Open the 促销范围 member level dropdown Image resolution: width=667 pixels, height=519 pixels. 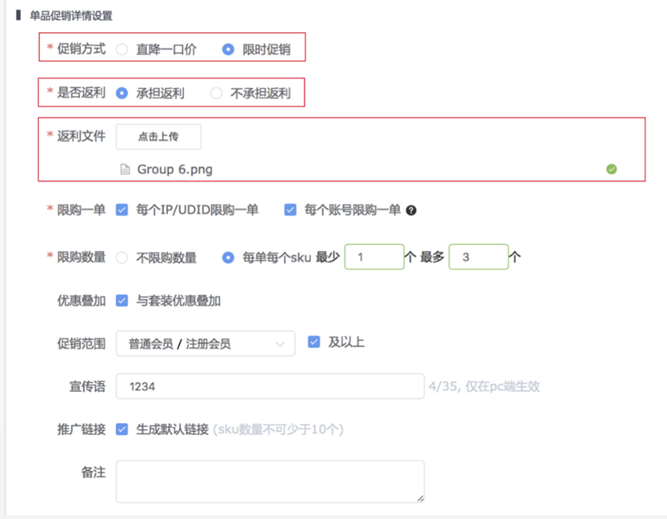tap(205, 343)
